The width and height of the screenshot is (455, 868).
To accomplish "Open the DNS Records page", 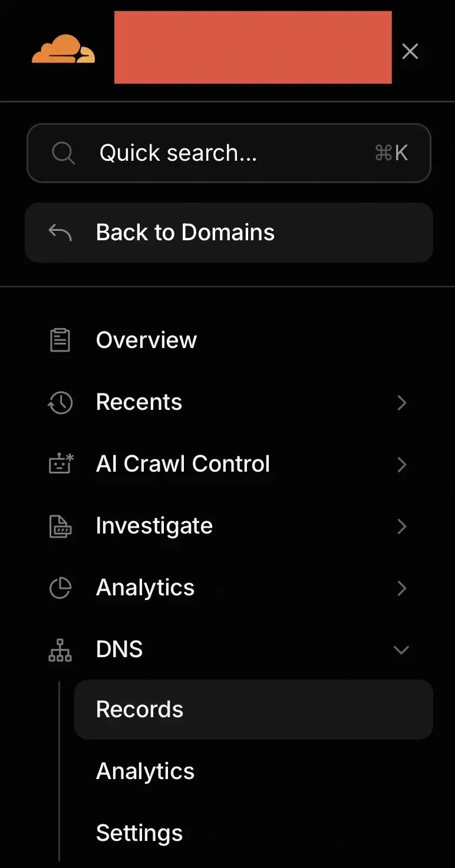I will point(253,710).
